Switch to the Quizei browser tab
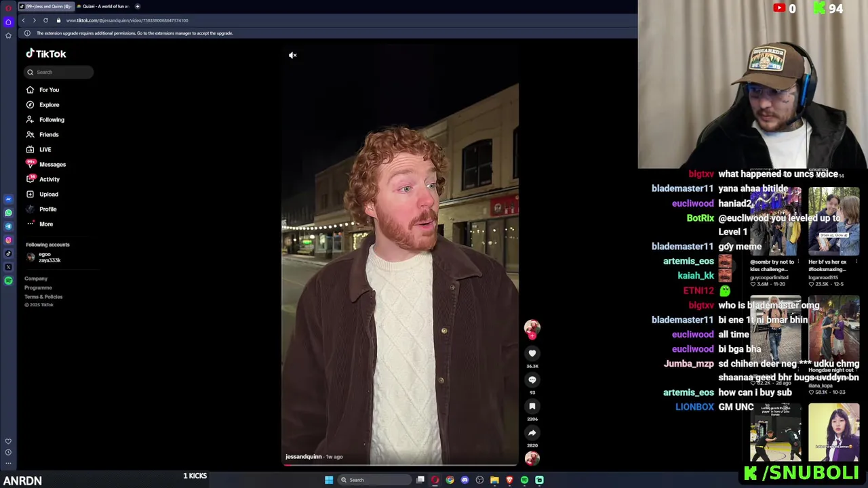Image resolution: width=868 pixels, height=488 pixels. [x=102, y=6]
